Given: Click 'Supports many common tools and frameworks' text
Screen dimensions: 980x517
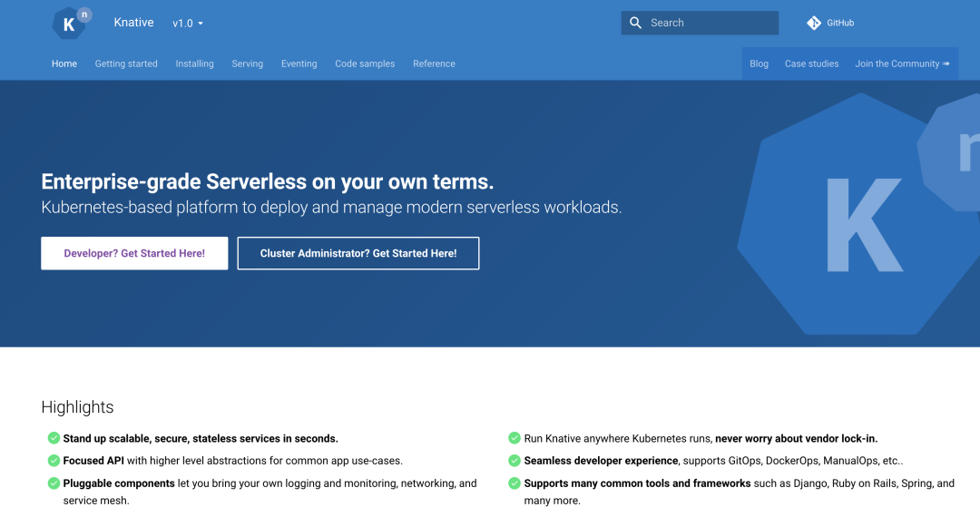Looking at the screenshot, I should coord(638,483).
